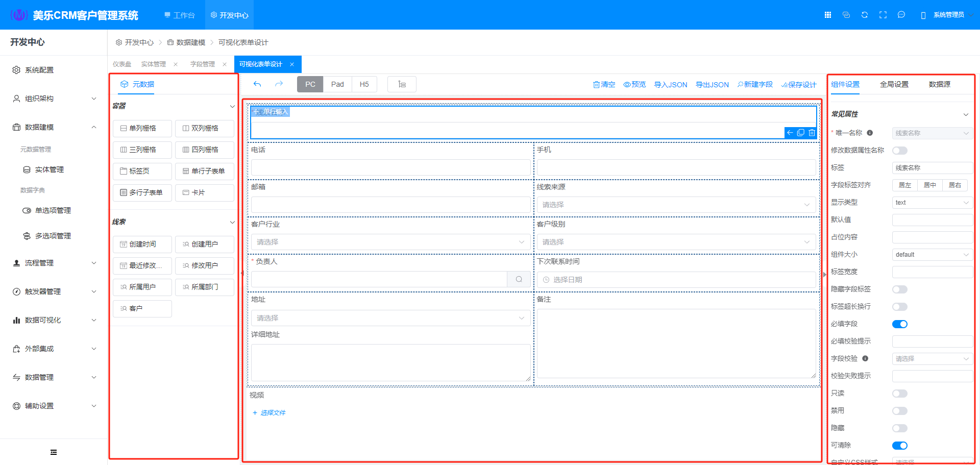Click the 电话 input field
The width and height of the screenshot is (980, 465).
390,167
